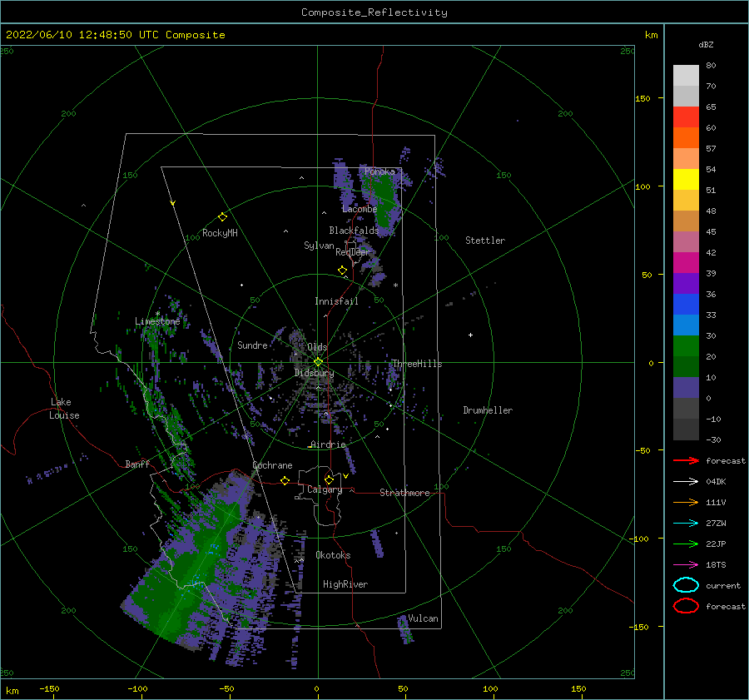Screen dimensions: 749x700
Task: Click the 150 km right axis tick label
Action: click(x=642, y=98)
